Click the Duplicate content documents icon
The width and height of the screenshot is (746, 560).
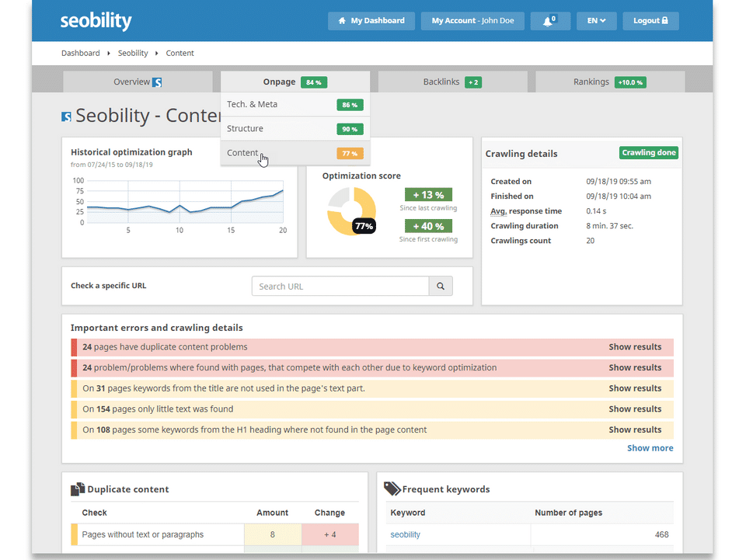78,489
